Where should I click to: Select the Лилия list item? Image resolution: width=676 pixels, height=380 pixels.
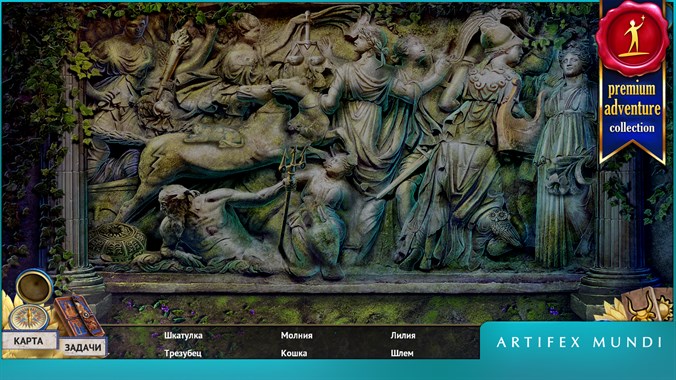click(403, 335)
